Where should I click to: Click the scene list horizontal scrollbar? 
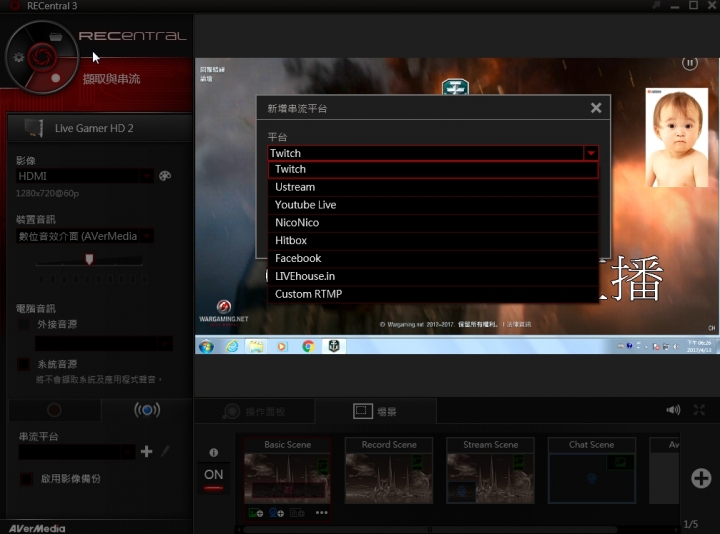[429, 529]
